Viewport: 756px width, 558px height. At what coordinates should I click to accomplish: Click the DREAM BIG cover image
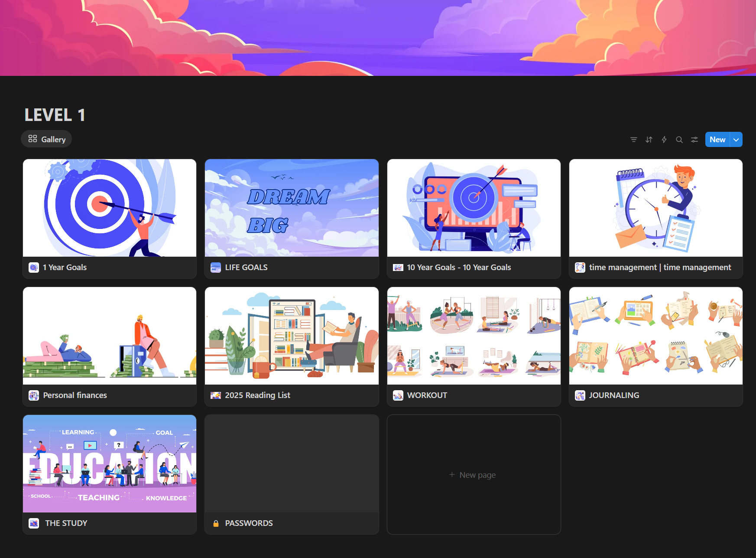[x=291, y=208]
